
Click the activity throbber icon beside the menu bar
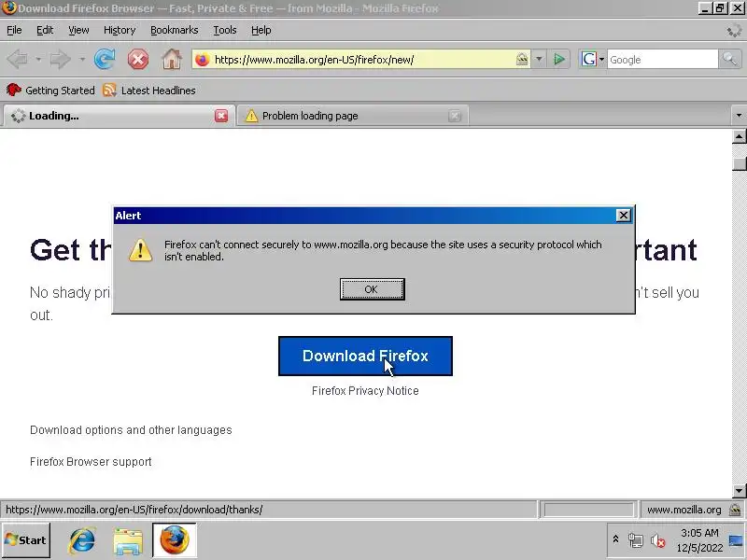click(x=734, y=31)
